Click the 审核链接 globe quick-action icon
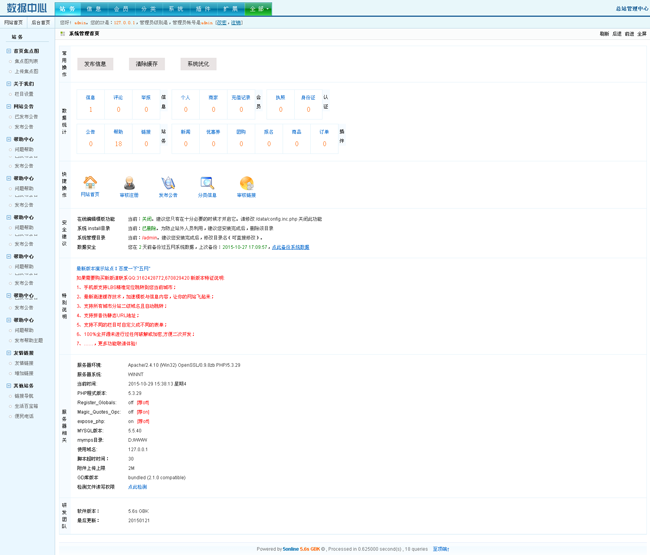This screenshot has width=650, height=555. [x=246, y=183]
